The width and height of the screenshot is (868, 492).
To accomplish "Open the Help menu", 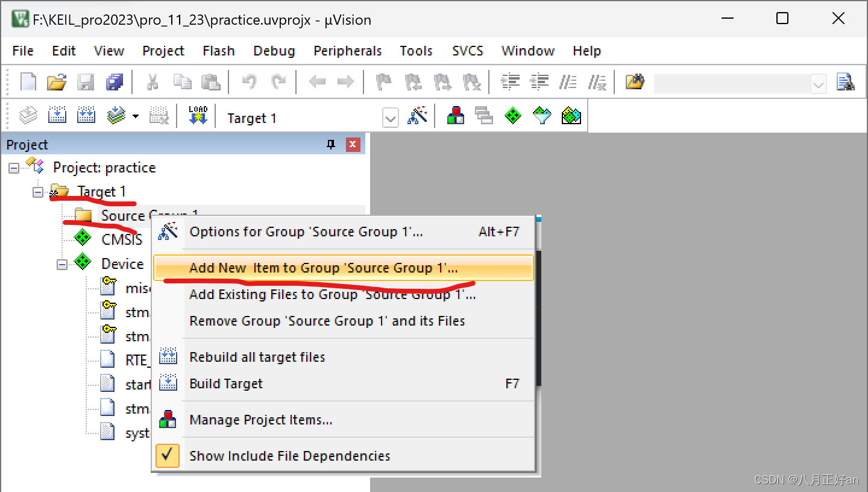I will [587, 51].
